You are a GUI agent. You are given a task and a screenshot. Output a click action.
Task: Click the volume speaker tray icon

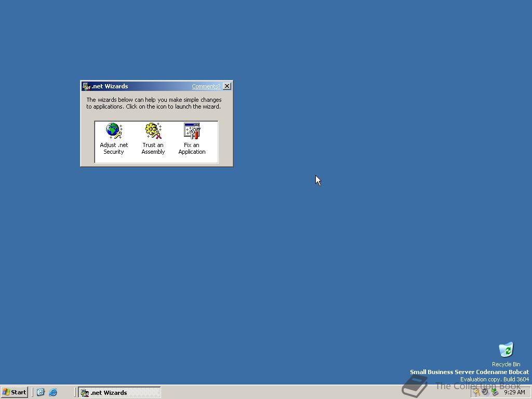pyautogui.click(x=485, y=392)
